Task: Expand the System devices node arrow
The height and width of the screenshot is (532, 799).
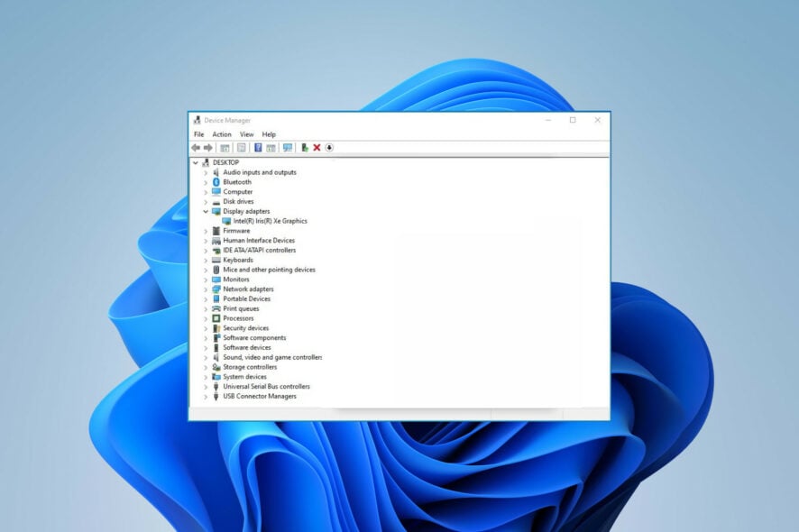Action: (206, 377)
